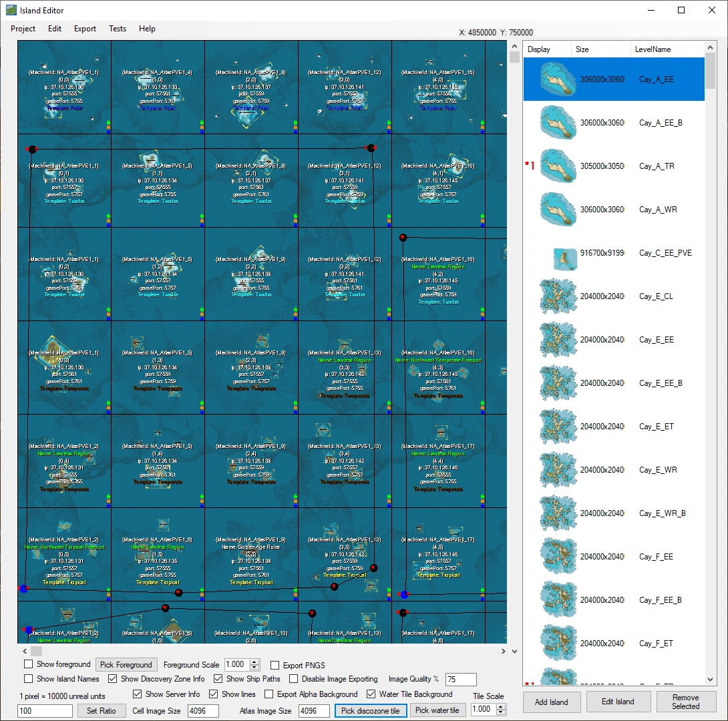
Task: Open the Tests menu
Action: 118,29
